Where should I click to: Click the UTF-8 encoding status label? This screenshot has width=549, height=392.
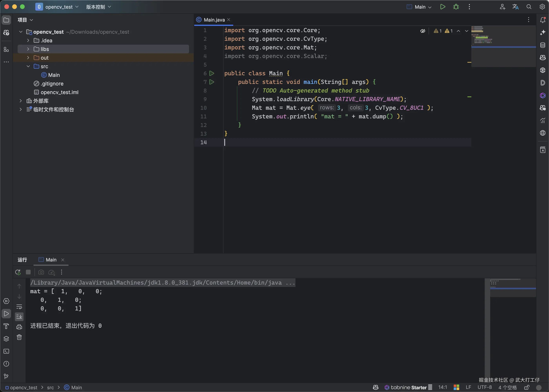point(484,387)
